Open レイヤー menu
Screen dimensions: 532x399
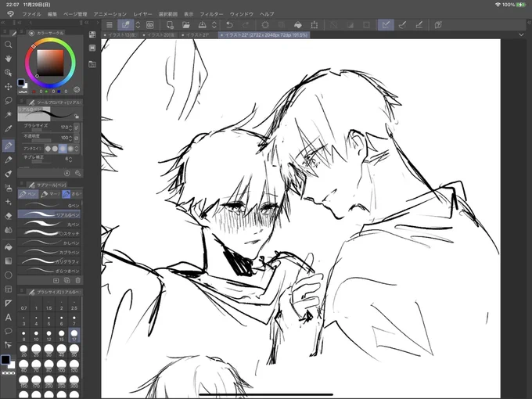(x=142, y=14)
